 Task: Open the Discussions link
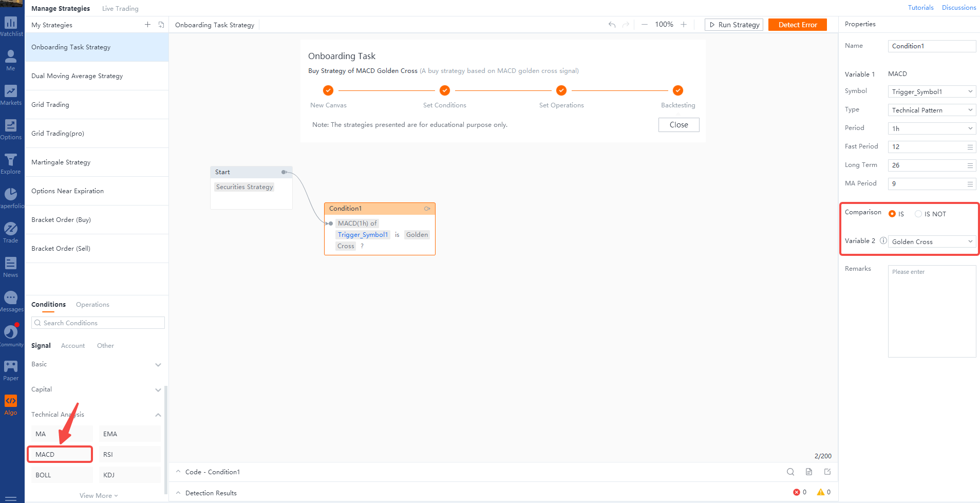tap(958, 8)
